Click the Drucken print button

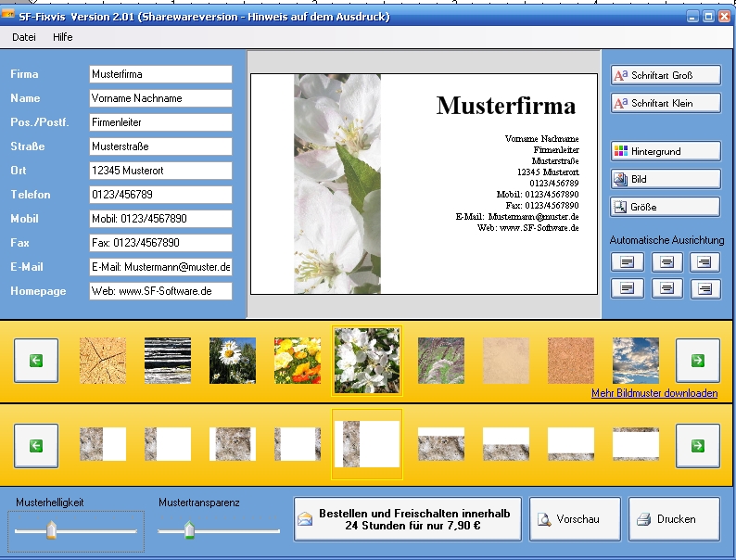point(674,519)
